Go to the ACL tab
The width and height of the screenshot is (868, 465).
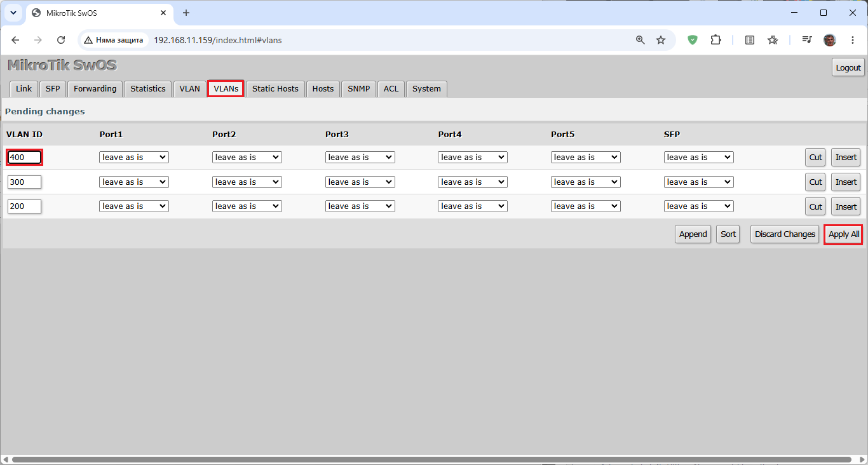(x=391, y=89)
